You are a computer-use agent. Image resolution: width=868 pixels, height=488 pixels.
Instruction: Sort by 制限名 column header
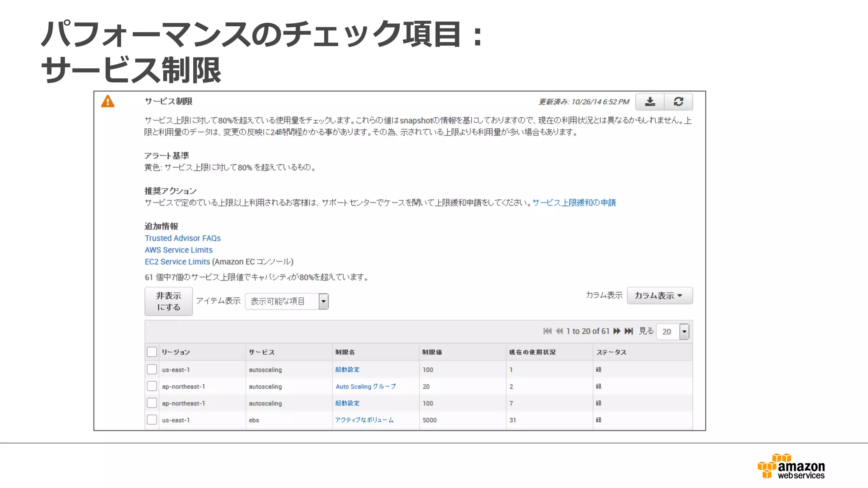click(345, 352)
